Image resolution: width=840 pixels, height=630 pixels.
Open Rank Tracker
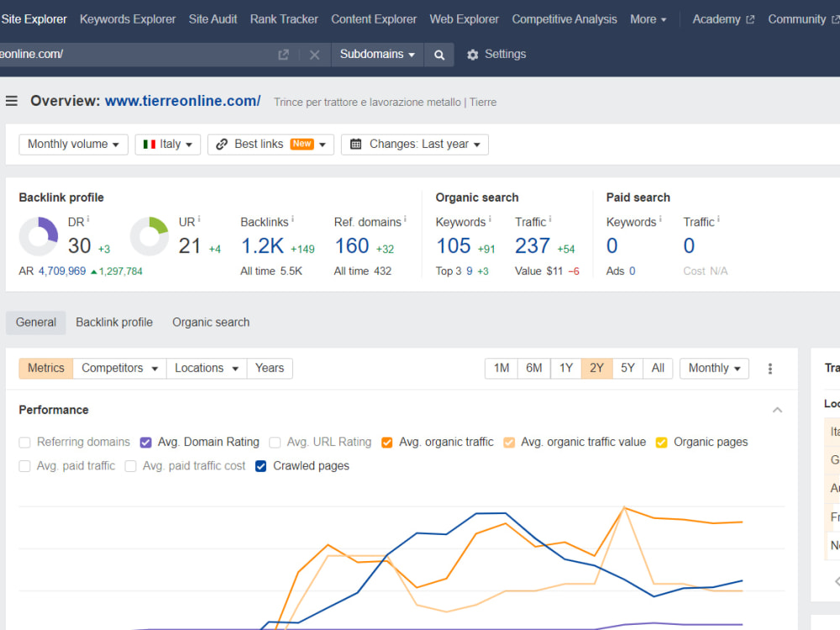(x=284, y=19)
